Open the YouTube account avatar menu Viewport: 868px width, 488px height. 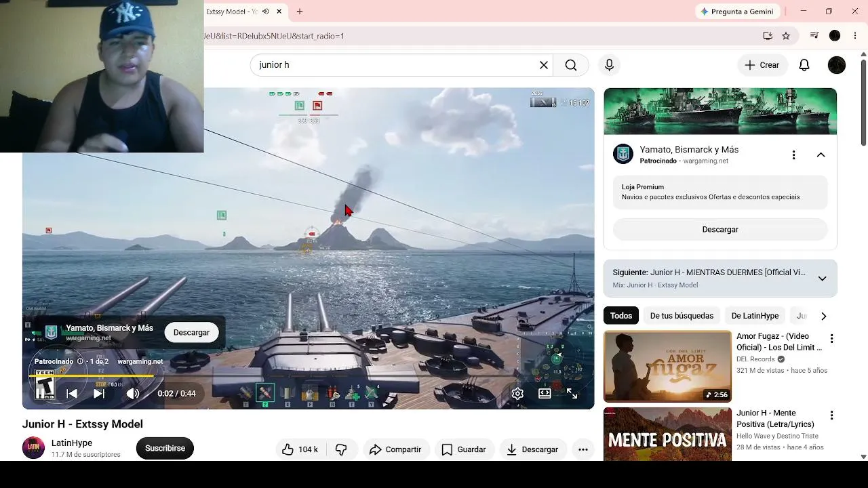tap(837, 65)
